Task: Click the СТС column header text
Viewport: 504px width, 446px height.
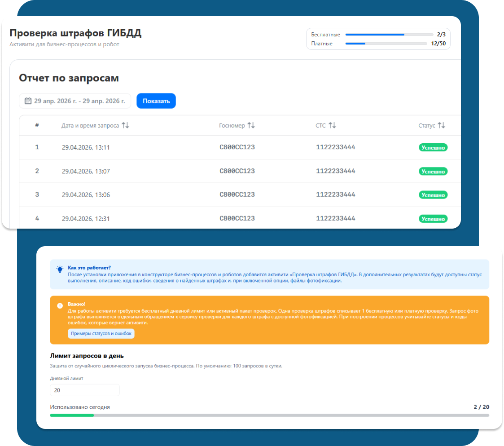Action: [x=320, y=125]
